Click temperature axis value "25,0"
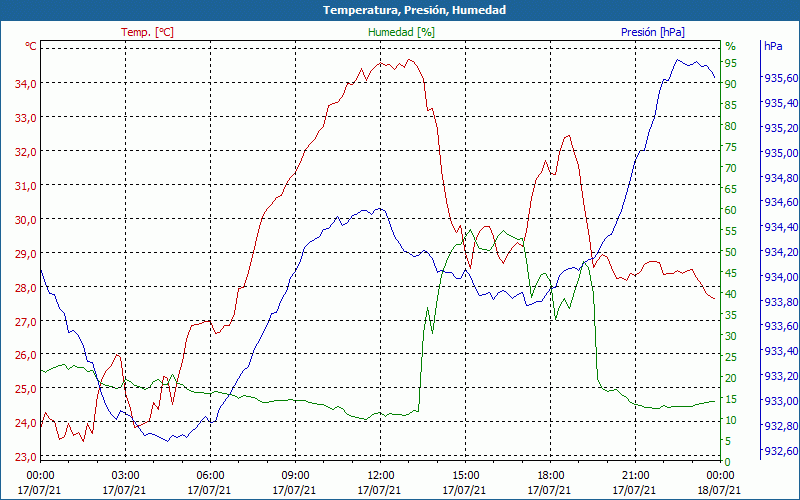Screen dimensions: 800x500 click(x=25, y=389)
